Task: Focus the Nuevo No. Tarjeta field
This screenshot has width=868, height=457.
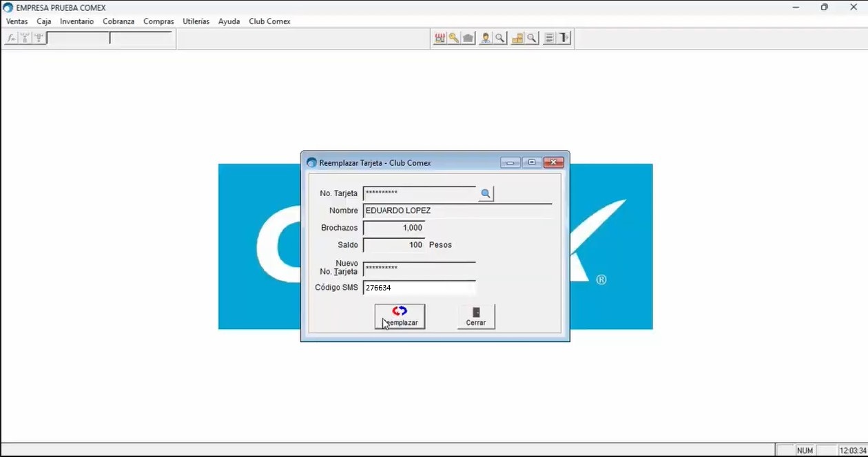Action: [x=420, y=268]
